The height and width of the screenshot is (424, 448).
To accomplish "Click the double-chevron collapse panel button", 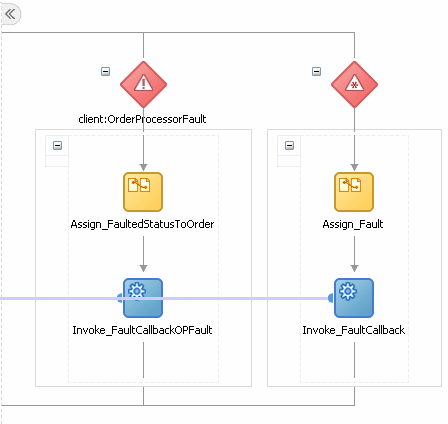I will tap(10, 14).
